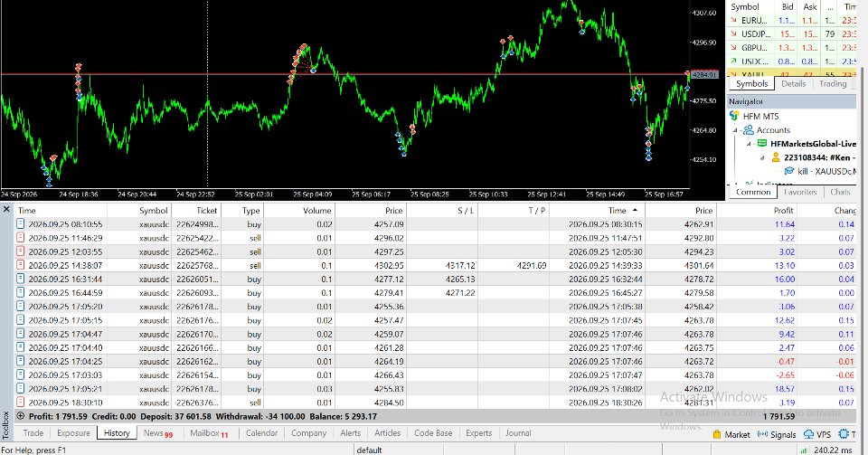Click the connection signal bars icon near 240.22 ms
Screen dimensions: 868x455
coord(806,450)
